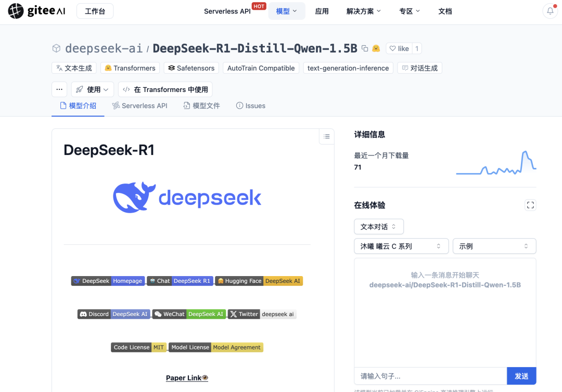Click the text-generation-inference tag
The image size is (562, 392).
pyautogui.click(x=348, y=68)
